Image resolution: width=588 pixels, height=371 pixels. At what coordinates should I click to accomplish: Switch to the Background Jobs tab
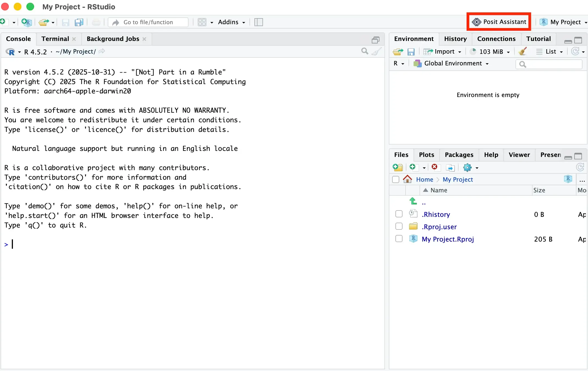click(x=113, y=39)
